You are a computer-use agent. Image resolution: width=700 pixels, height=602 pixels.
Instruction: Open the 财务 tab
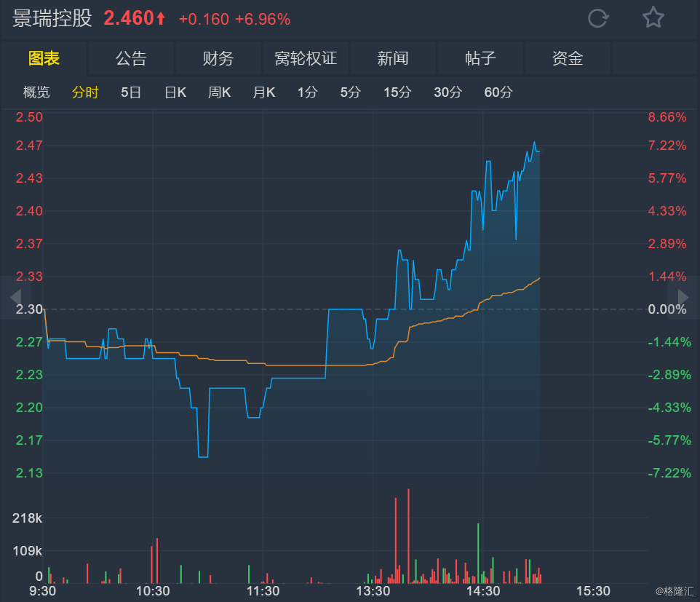tap(218, 59)
